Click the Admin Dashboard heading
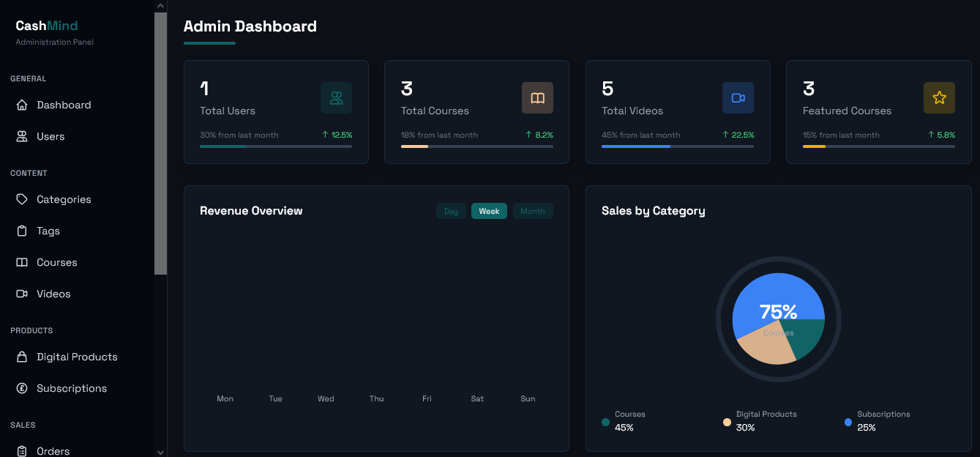The width and height of the screenshot is (980, 457). click(250, 26)
